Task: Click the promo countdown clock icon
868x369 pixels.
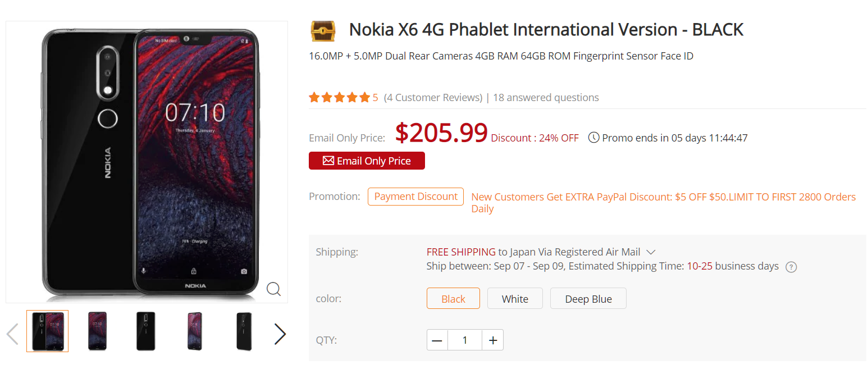Action: pos(593,138)
